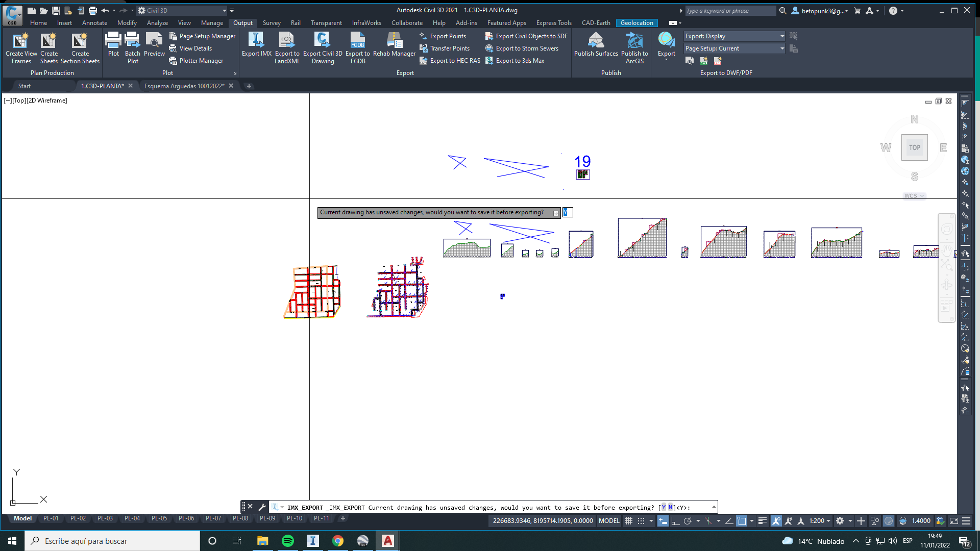Toggle polar tracking on the status bar
The image size is (980, 551).
pos(688,521)
